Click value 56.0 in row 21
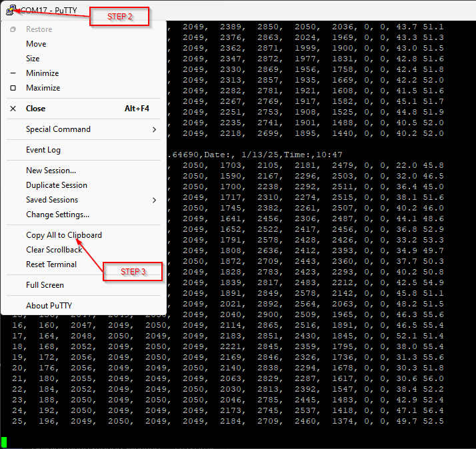Image resolution: width=476 pixels, height=449 pixels. [x=433, y=378]
